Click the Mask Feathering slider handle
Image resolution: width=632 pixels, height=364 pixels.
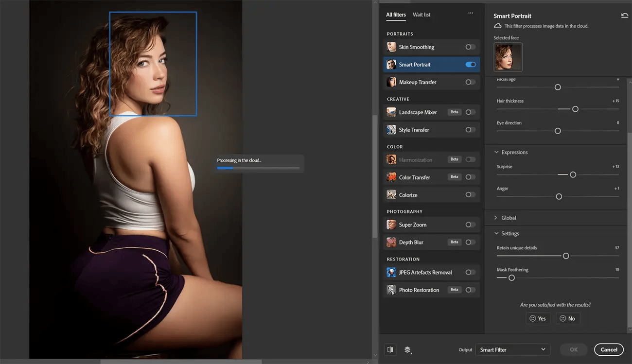click(511, 277)
